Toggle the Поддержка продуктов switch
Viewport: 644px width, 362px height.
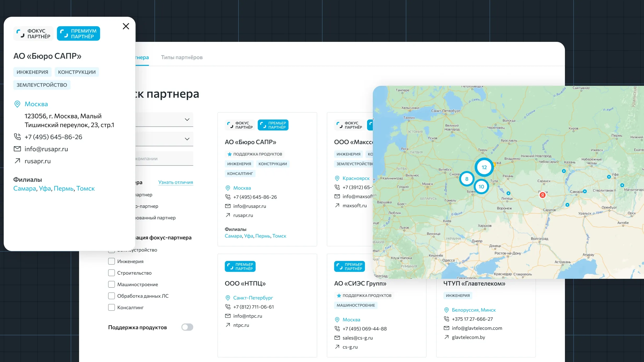point(187,327)
